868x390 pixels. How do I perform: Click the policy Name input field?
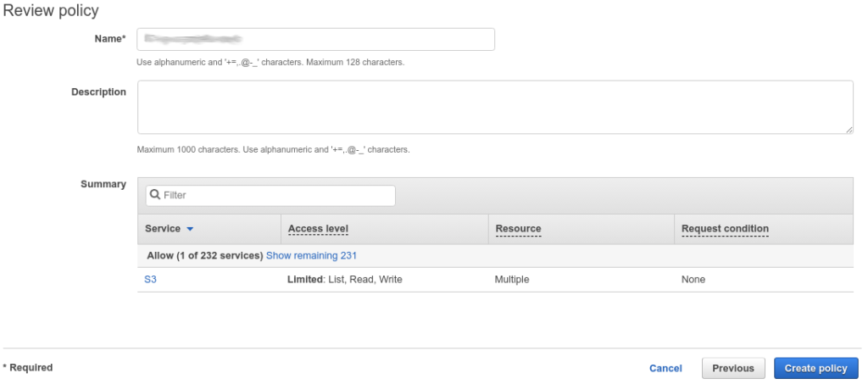[x=315, y=39]
